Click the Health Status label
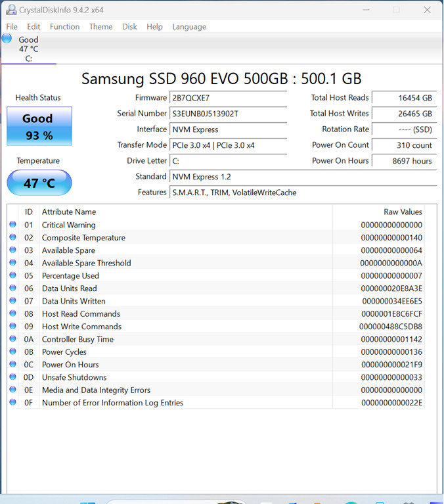 [x=38, y=98]
